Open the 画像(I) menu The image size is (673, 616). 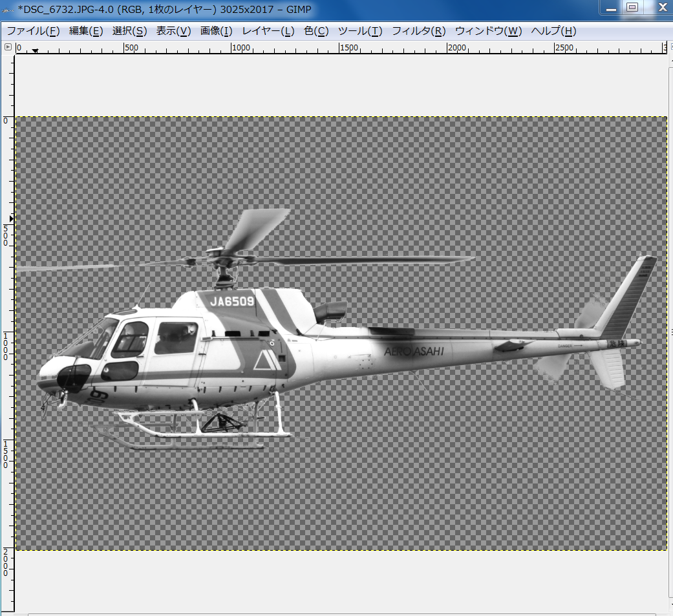pos(217,31)
